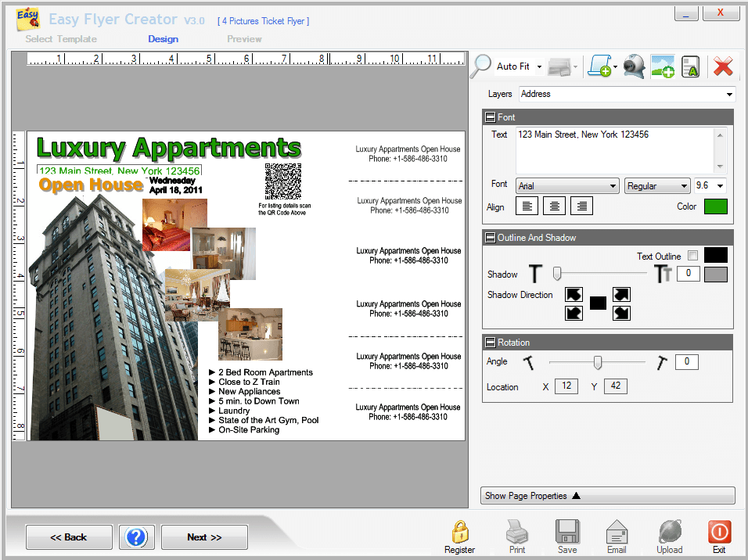The image size is (748, 560).
Task: Click the large shadow TT icon
Action: (x=663, y=274)
